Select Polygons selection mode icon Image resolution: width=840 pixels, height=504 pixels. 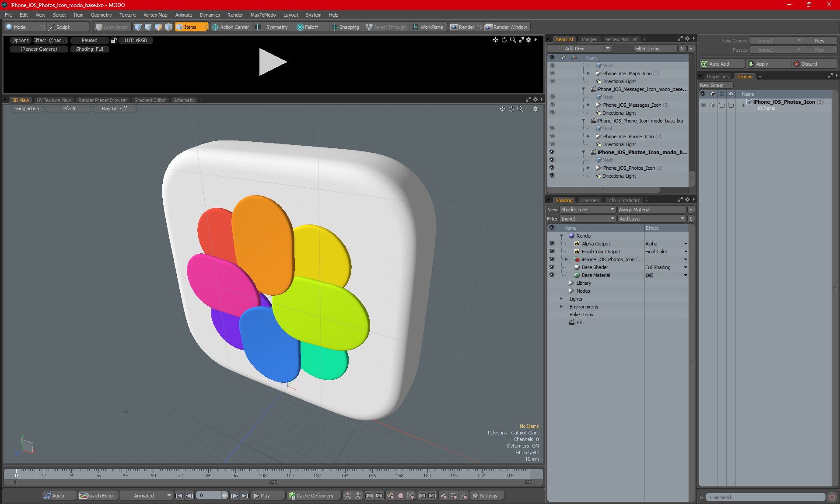(158, 27)
